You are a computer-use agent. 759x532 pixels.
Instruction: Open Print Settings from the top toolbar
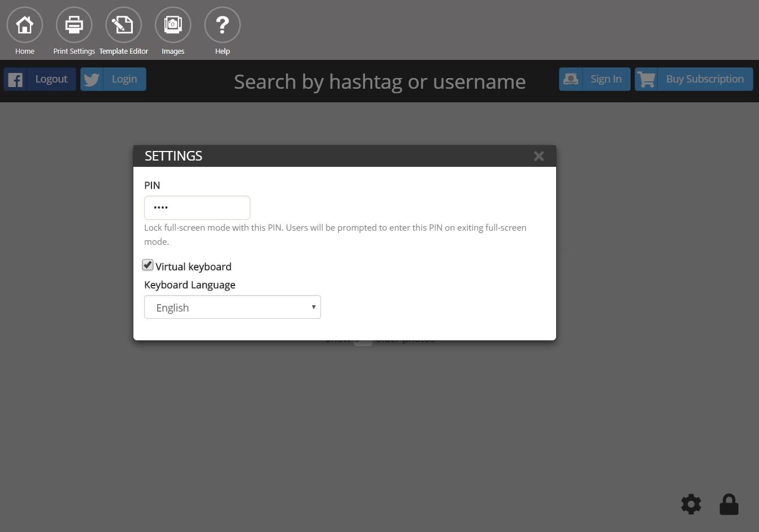click(73, 25)
